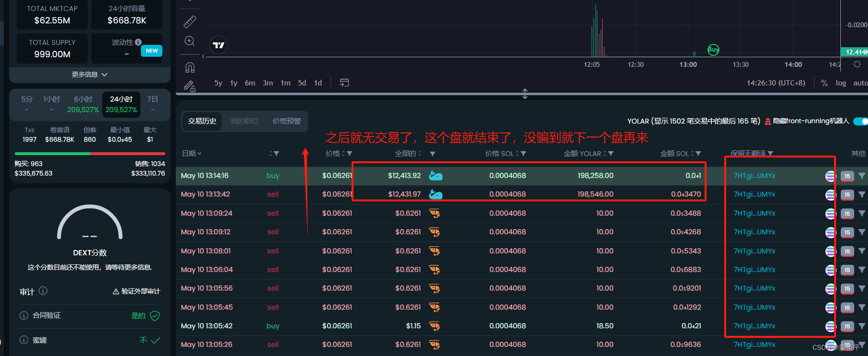Click the buy/sell ratio progress bar
The image size is (868, 356).
[90, 154]
